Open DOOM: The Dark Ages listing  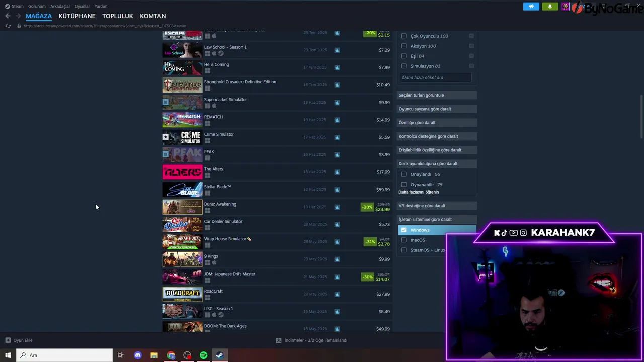point(277,327)
